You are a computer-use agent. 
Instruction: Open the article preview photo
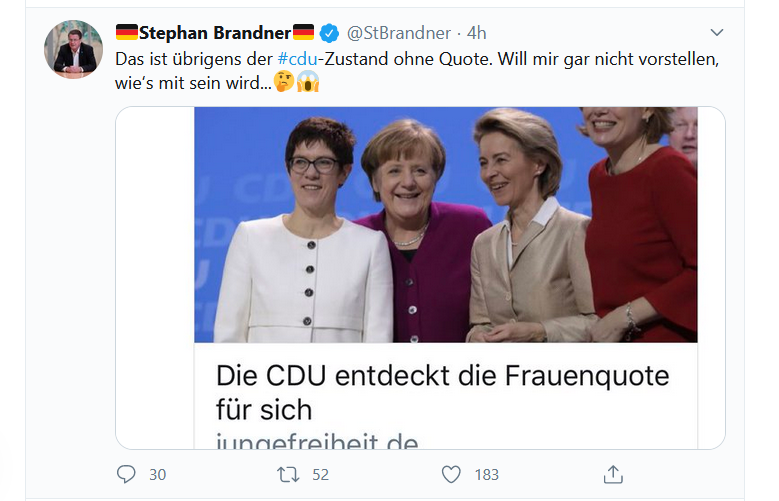tap(445, 225)
